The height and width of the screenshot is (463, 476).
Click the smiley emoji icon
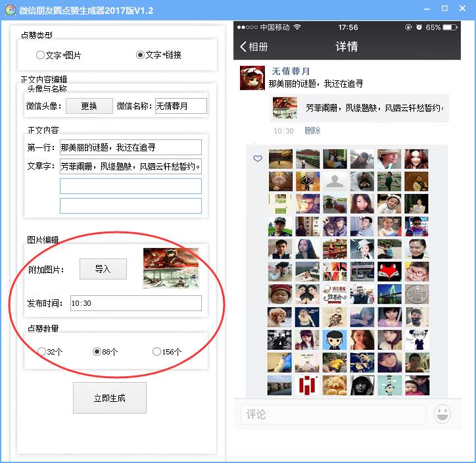point(443,414)
